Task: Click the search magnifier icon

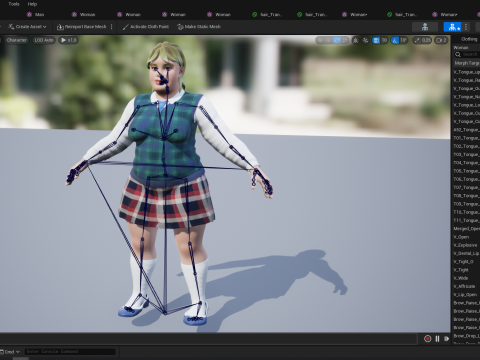Action: (458, 54)
